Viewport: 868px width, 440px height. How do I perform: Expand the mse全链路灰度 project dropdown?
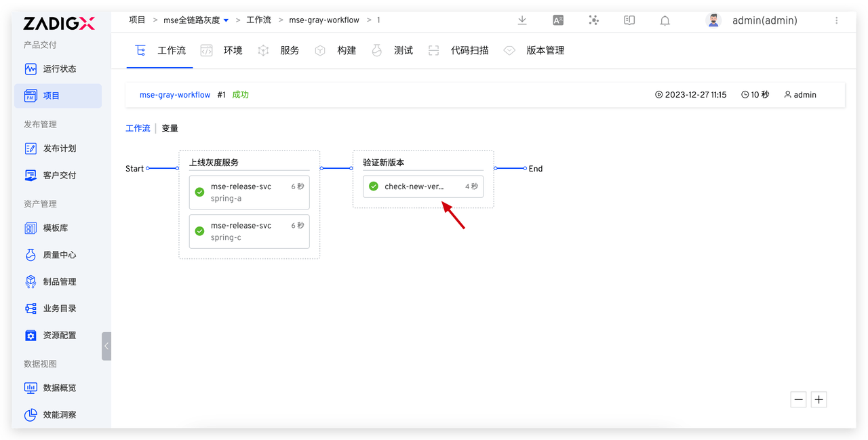226,20
